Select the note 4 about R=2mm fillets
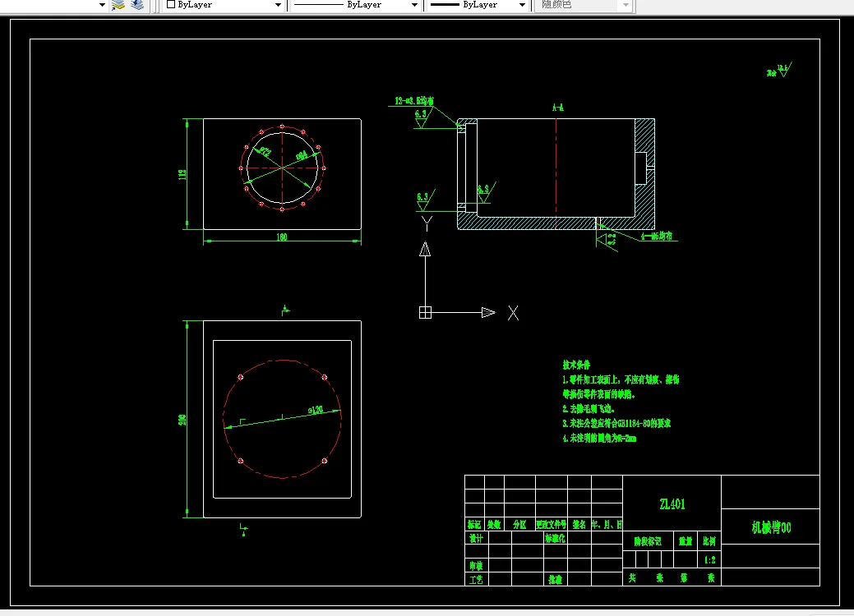 click(599, 438)
